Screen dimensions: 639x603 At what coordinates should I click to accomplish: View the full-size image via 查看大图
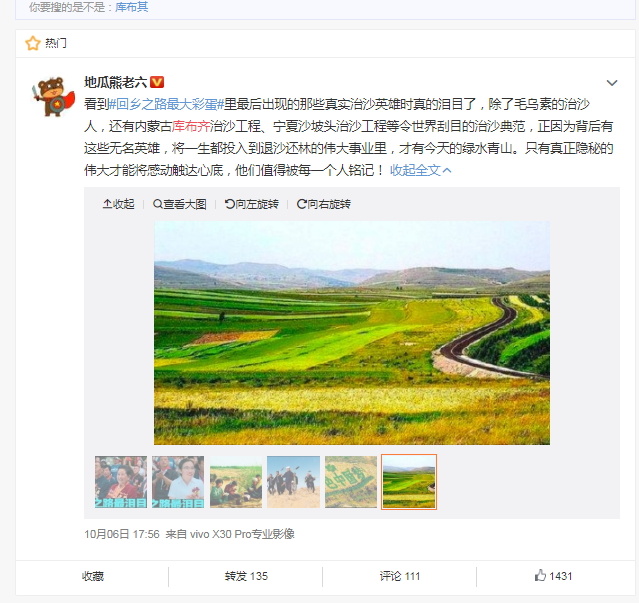pos(179,204)
